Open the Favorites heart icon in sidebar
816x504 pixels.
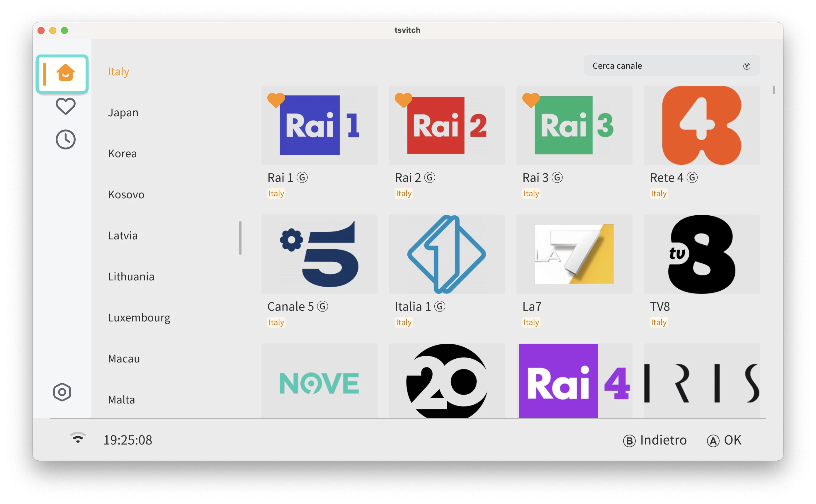click(x=65, y=106)
